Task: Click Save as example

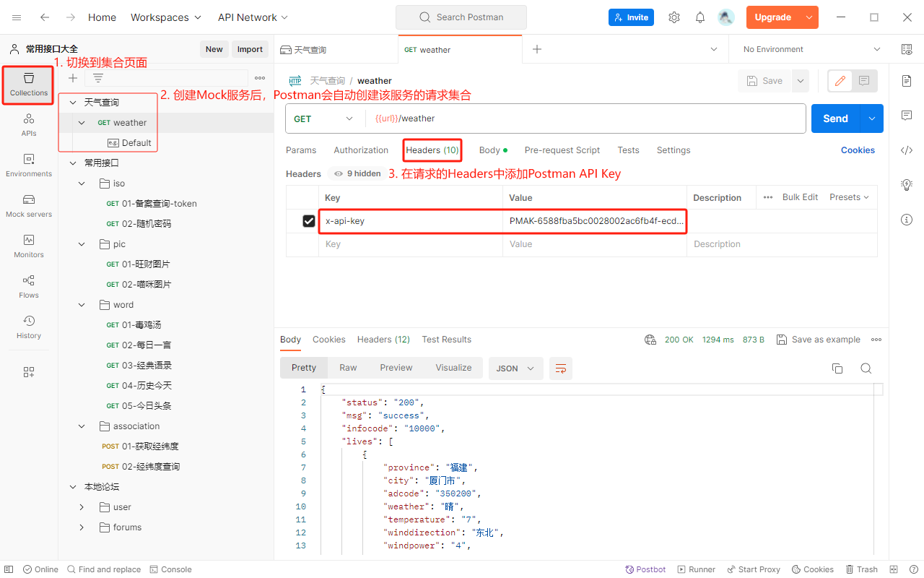Action: tap(819, 340)
